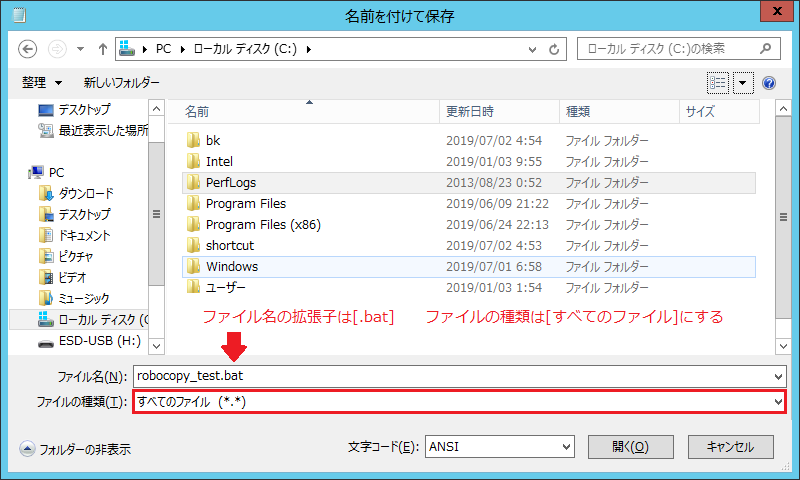Click the PC breadcrumb segment
This screenshot has width=800, height=480.
pos(163,49)
